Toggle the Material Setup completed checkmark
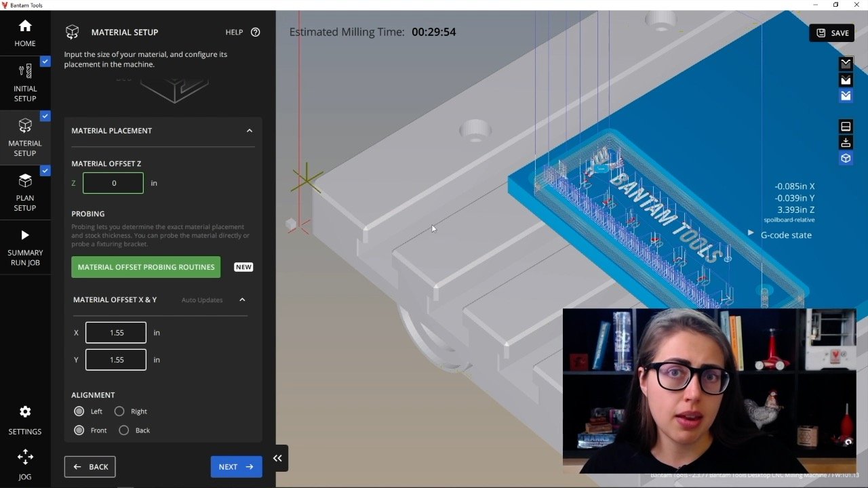This screenshot has width=868, height=488. (x=45, y=116)
